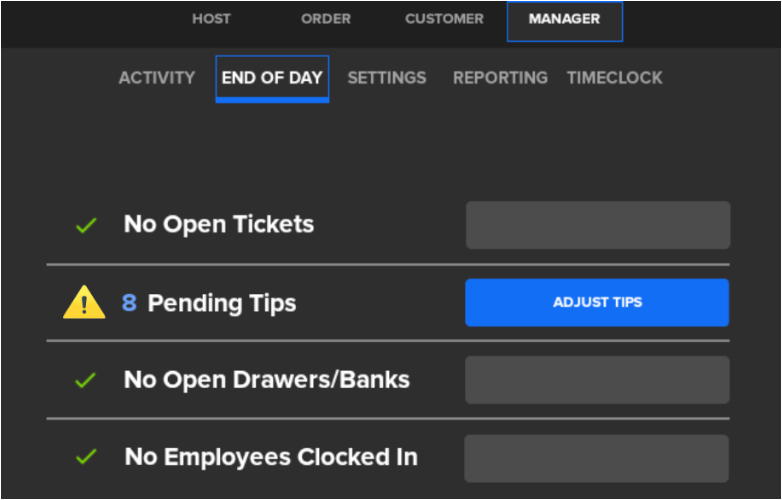Open the Host tab
Image resolution: width=782 pixels, height=500 pixels.
point(211,19)
